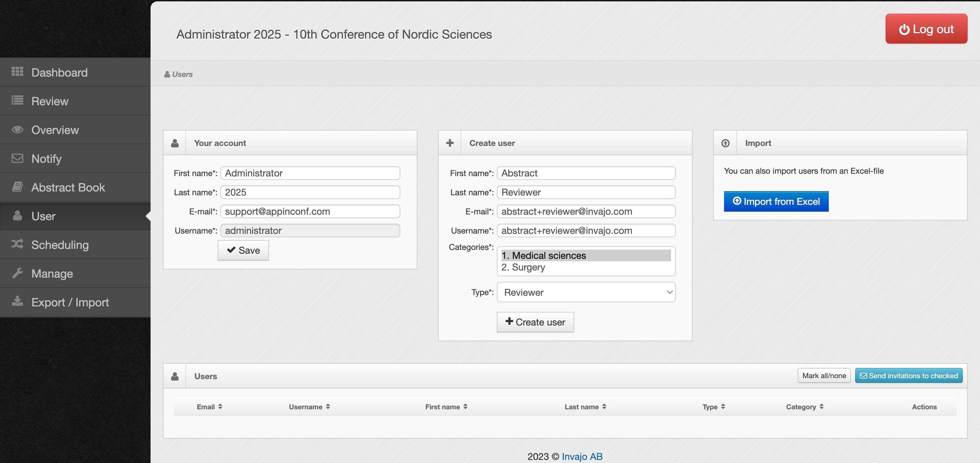Click the Scheduling shuffle icon
Screen dimensions: 980x463
tap(17, 244)
